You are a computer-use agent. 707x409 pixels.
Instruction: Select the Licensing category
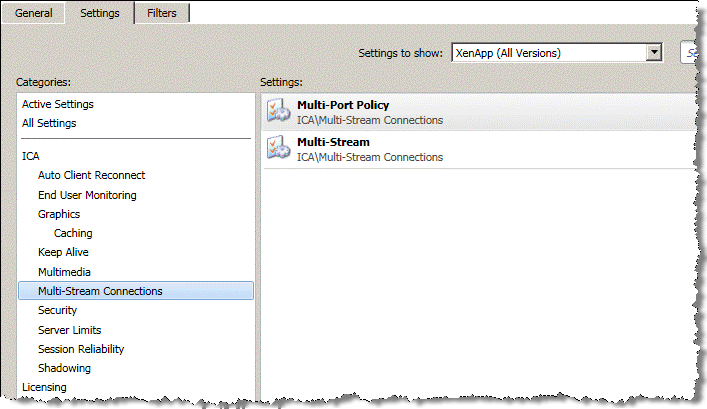(44, 387)
